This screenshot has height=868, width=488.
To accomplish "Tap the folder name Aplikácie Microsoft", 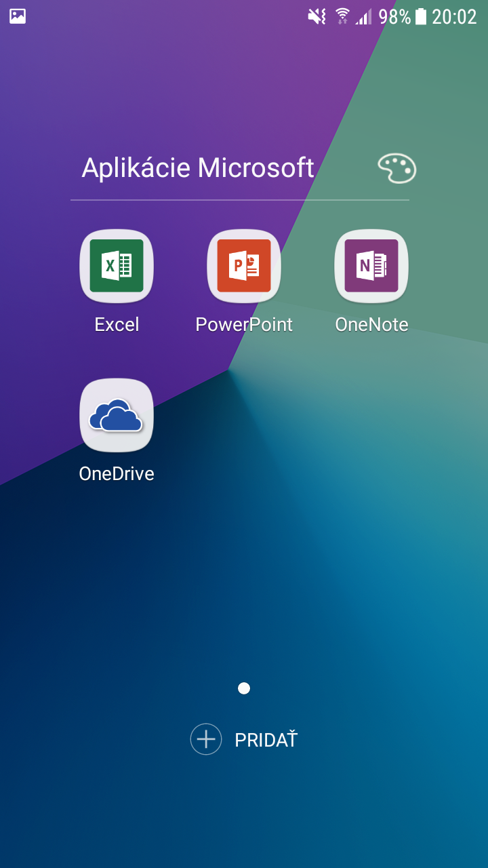I will [198, 168].
